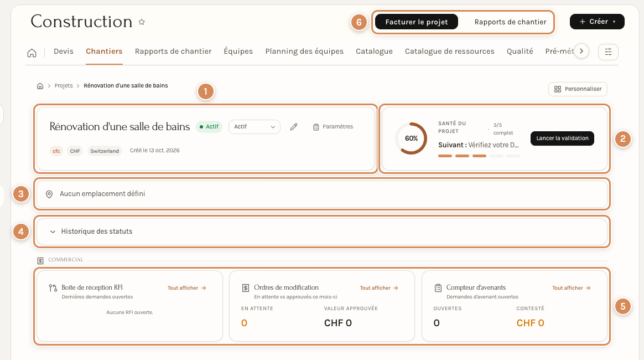Image resolution: width=644 pixels, height=360 pixels.
Task: Click Facturer le projet button
Action: [x=417, y=22]
